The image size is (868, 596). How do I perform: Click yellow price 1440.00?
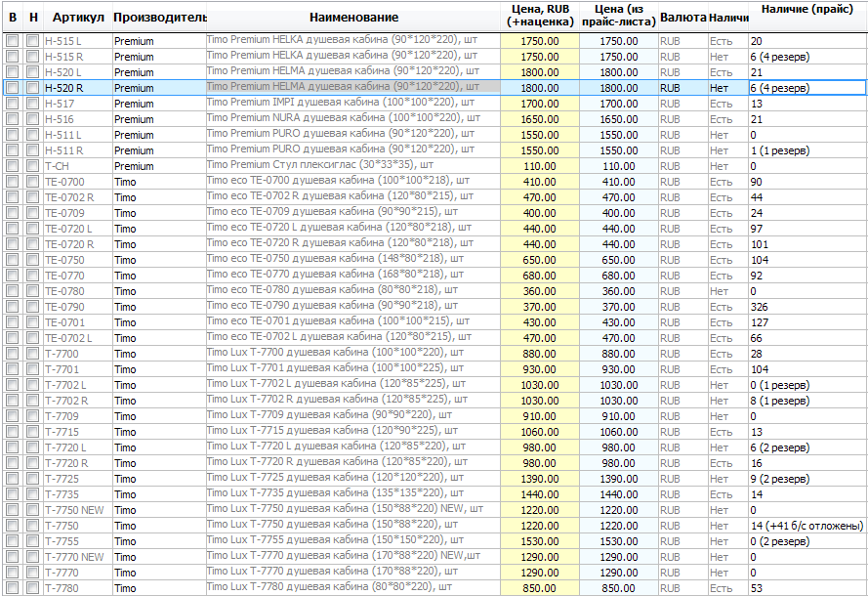coord(540,494)
